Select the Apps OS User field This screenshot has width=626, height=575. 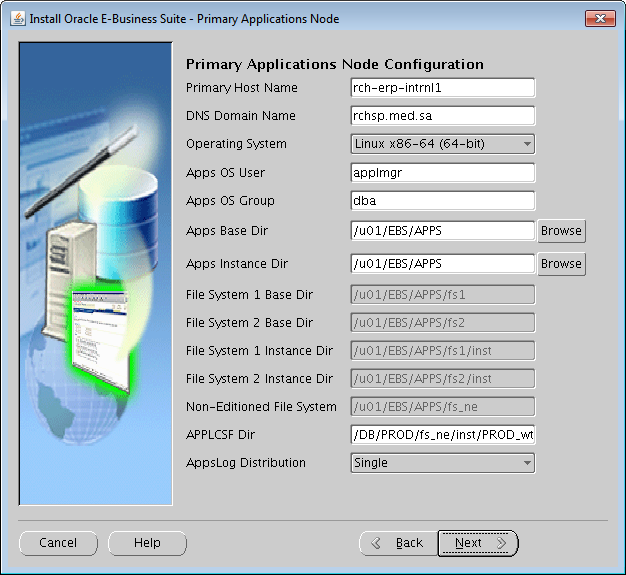coord(442,173)
